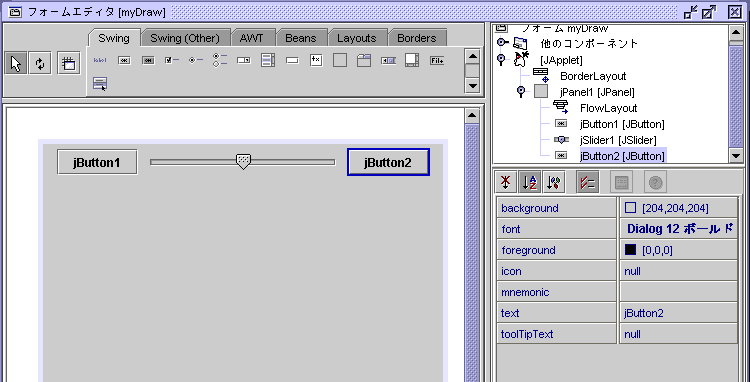Image resolution: width=750 pixels, height=382 pixels.
Task: Click the icon property's null value
Action: click(678, 271)
